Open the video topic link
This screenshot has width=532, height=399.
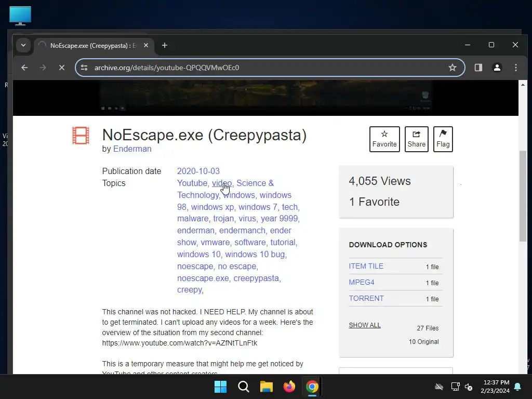point(221,183)
